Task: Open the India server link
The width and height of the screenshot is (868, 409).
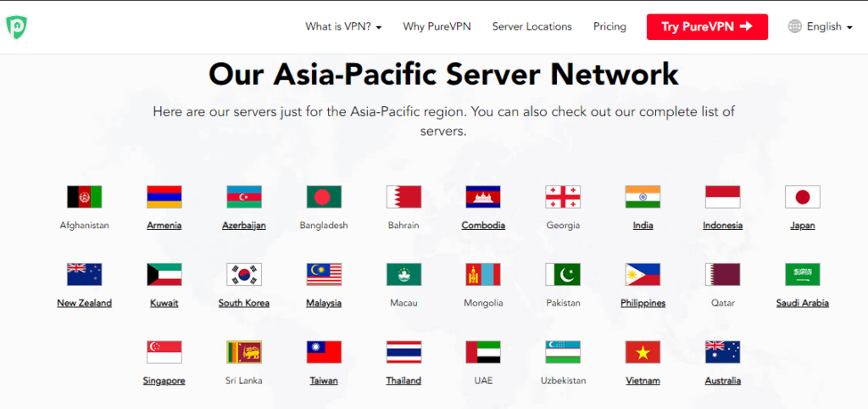Action: pyautogui.click(x=643, y=226)
